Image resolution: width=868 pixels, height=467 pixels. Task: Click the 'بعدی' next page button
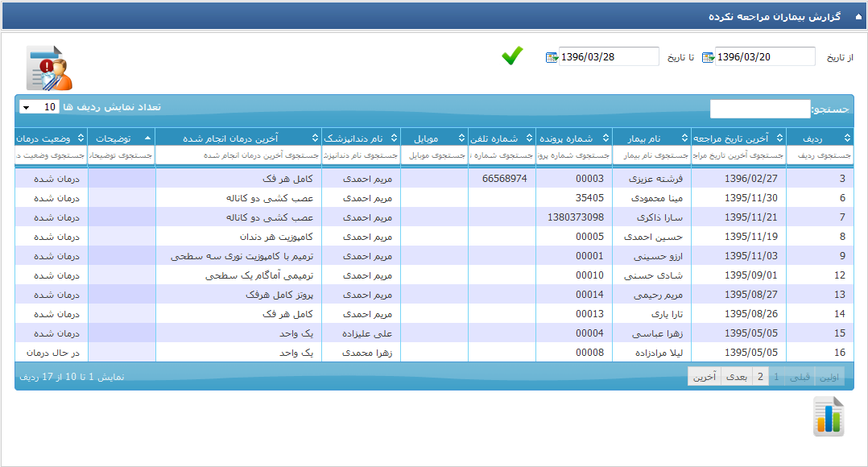pos(737,376)
